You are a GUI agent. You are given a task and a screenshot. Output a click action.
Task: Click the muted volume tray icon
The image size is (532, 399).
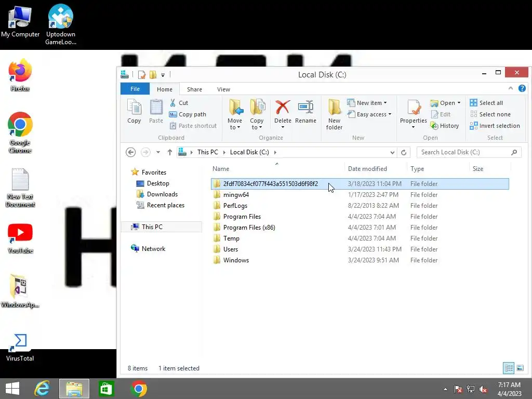[483, 389]
